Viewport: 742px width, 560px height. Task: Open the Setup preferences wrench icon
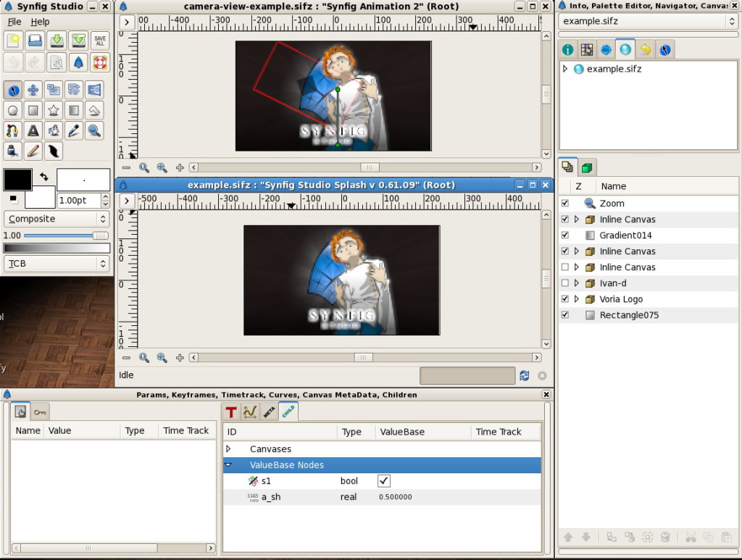tap(57, 62)
